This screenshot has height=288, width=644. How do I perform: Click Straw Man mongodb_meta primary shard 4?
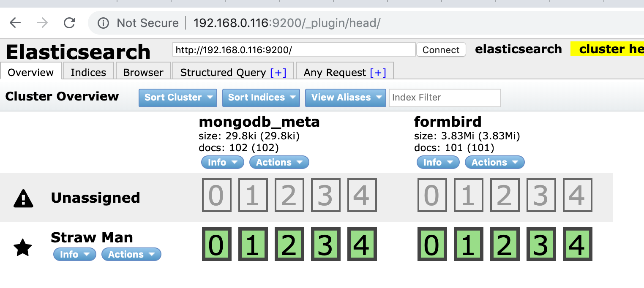tap(362, 244)
